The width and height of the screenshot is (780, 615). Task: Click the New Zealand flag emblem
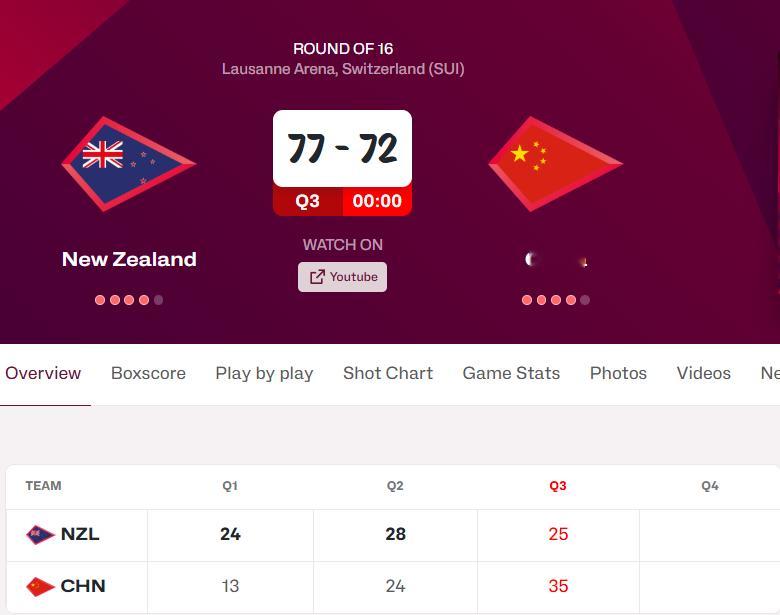coord(129,164)
